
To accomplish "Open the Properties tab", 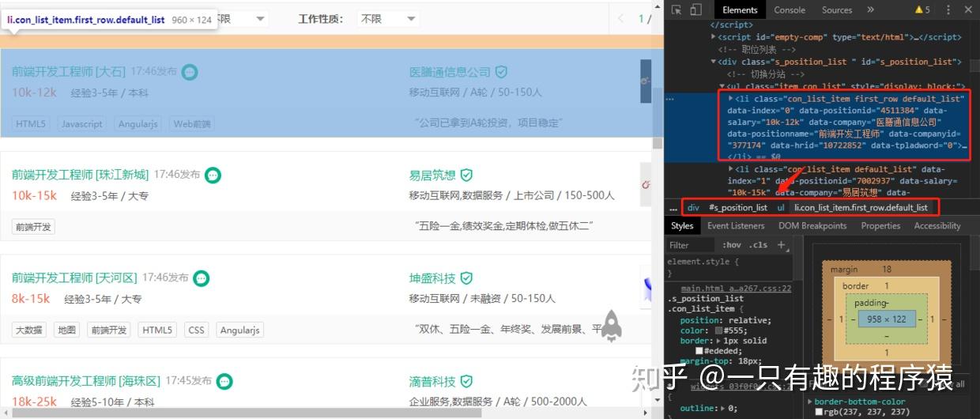I will [x=880, y=225].
